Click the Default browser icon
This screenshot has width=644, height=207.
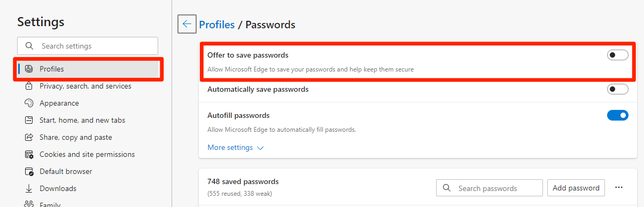[29, 171]
